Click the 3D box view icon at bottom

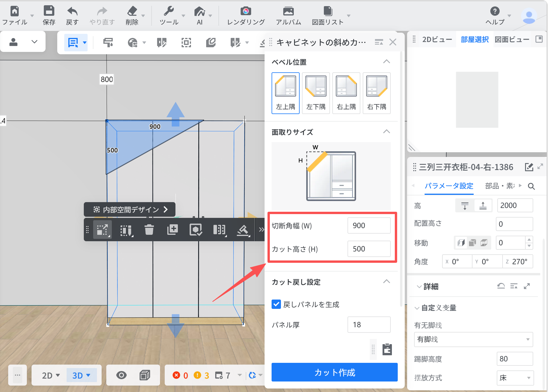click(x=145, y=375)
